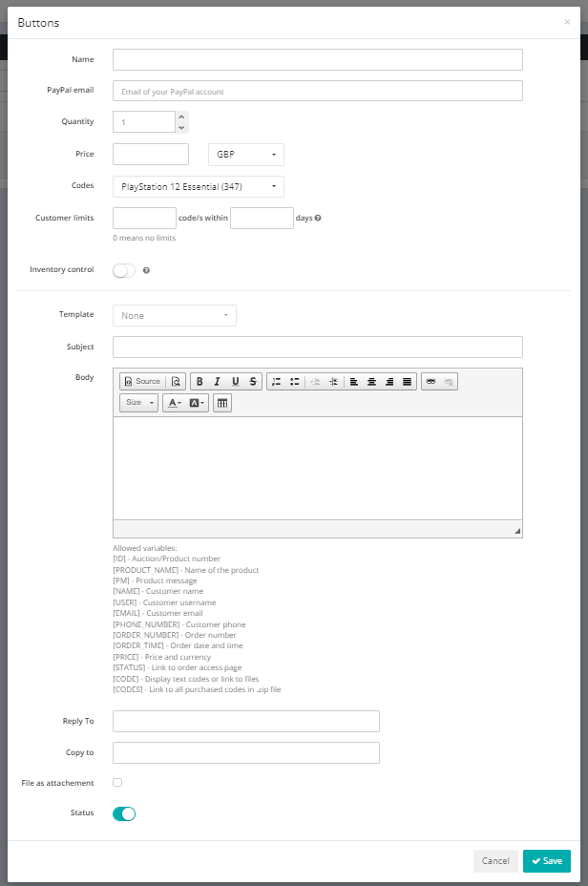Viewport: 588px width, 886px height.
Task: Click the Subject input field
Action: [x=318, y=347]
